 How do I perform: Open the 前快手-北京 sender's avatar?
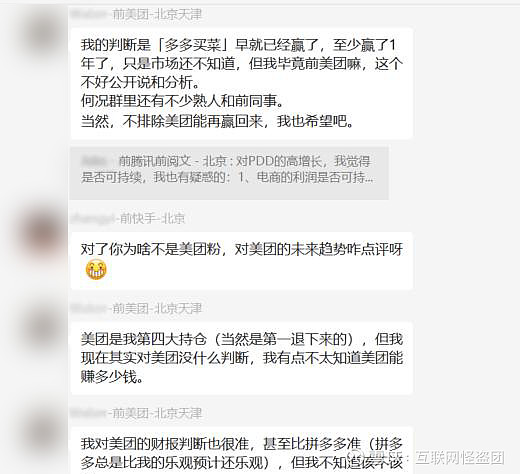coord(40,233)
